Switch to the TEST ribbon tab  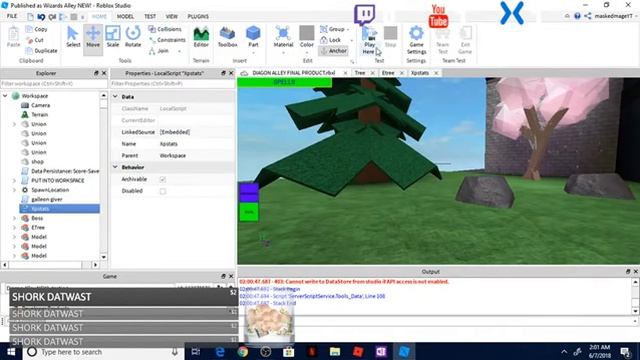pyautogui.click(x=150, y=16)
